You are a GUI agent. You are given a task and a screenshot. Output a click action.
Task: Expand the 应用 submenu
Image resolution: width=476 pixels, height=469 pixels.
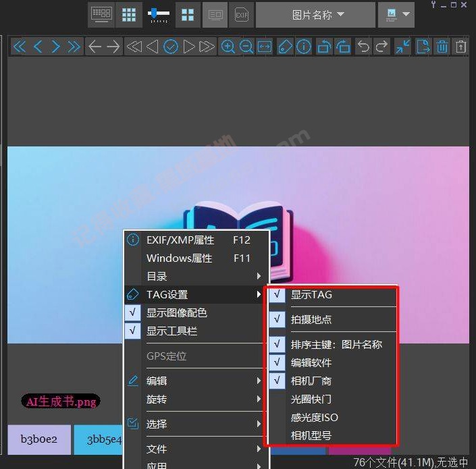point(196,465)
